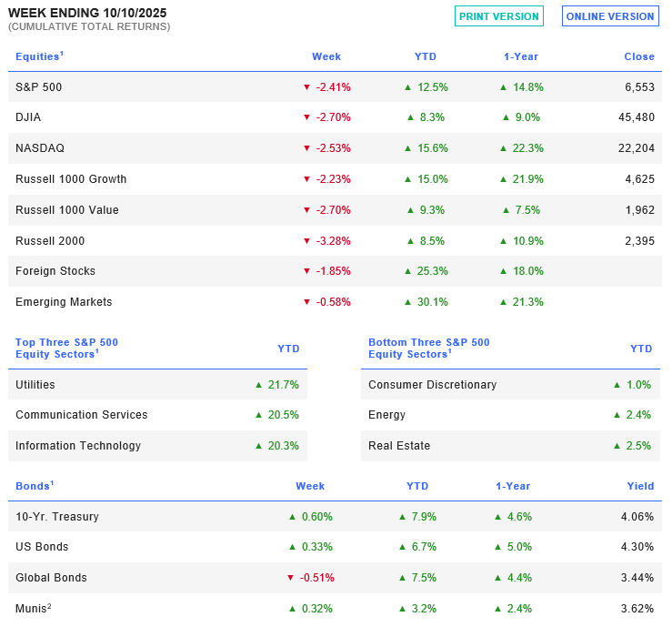
Task: Select the Russell 2000 row label
Action: pyautogui.click(x=50, y=240)
